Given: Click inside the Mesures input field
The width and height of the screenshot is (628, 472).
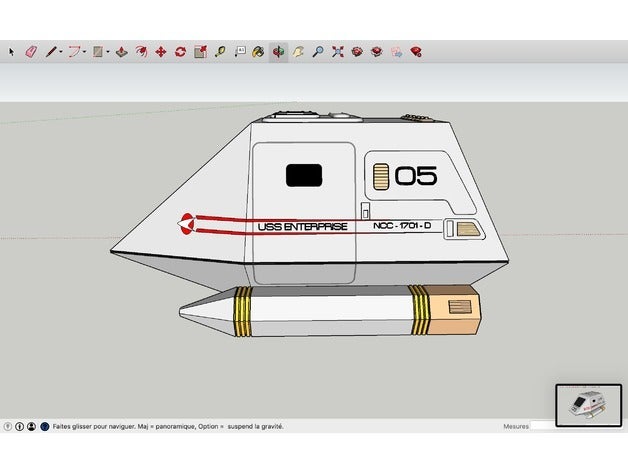Looking at the screenshot, I should (x=543, y=426).
